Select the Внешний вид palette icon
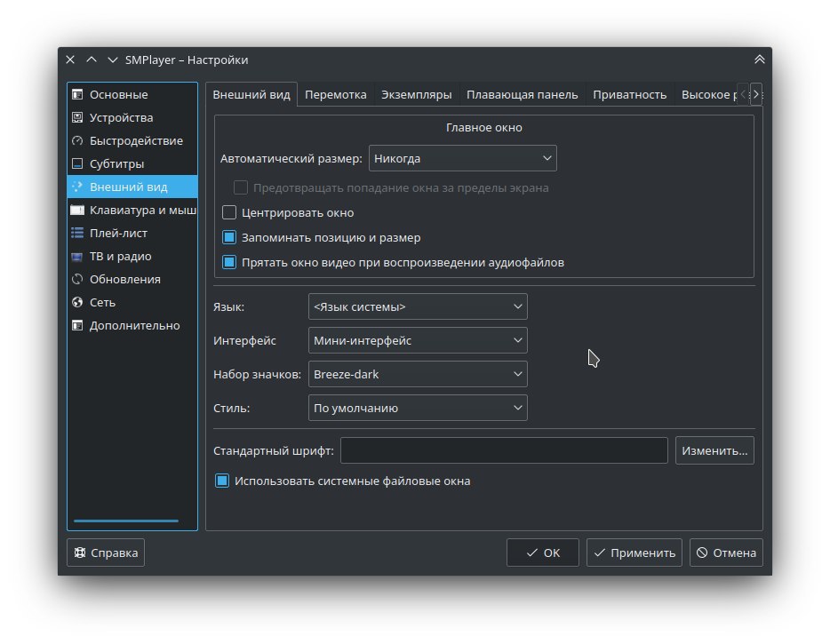Viewport: 830px width, 644px height. point(77,187)
